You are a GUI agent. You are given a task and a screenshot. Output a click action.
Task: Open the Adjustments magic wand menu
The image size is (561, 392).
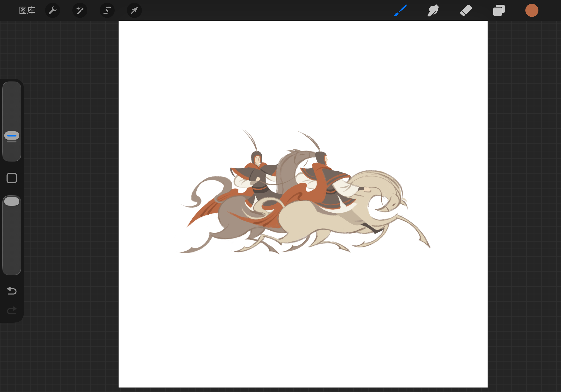[x=80, y=11]
